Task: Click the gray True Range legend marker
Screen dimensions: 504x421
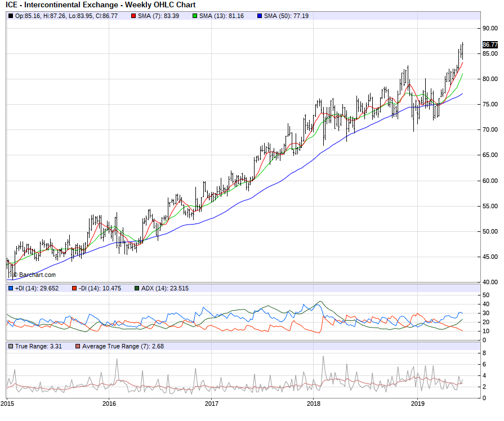Action: [11, 346]
